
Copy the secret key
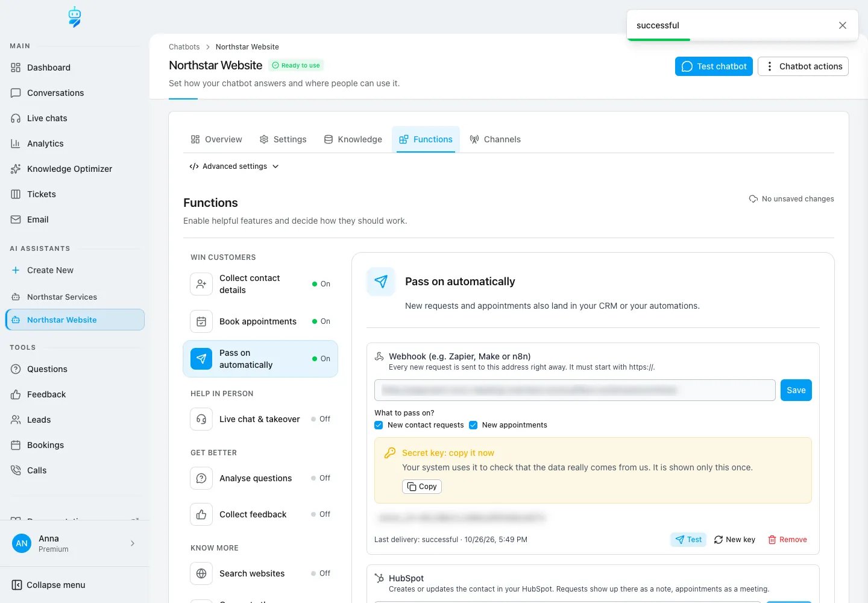(x=422, y=487)
